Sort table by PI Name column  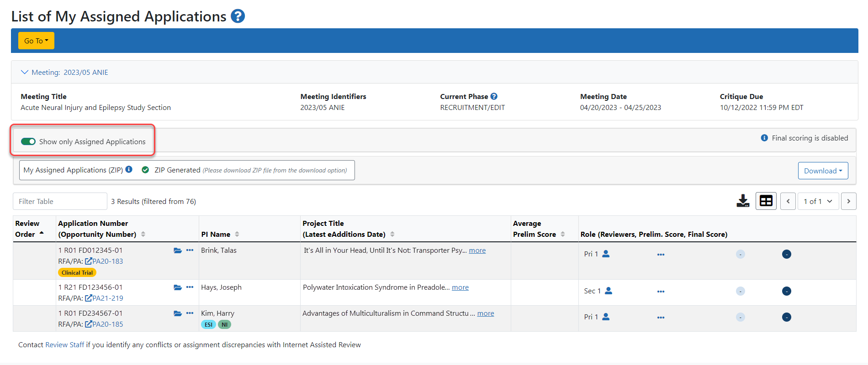[x=237, y=234]
